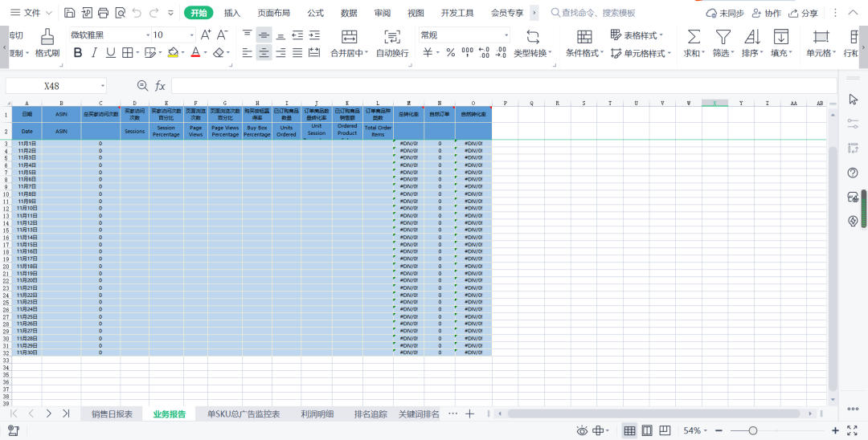868x440 pixels.
Task: Open the Page Layout (页面布局) tab
Action: click(273, 13)
